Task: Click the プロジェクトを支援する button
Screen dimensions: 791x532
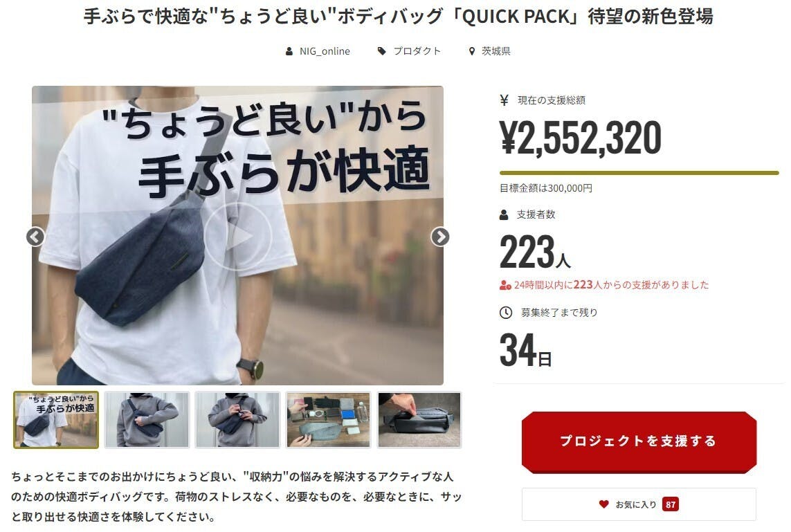Action: coord(639,442)
